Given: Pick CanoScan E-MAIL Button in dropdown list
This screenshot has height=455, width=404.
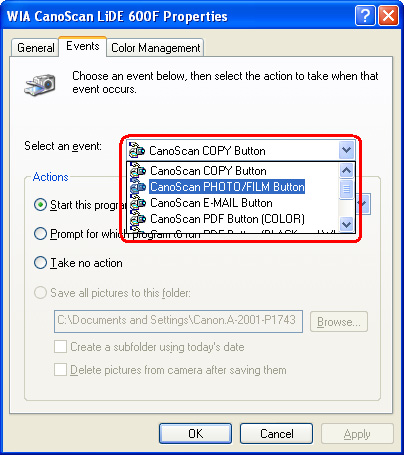Looking at the screenshot, I should [x=211, y=203].
